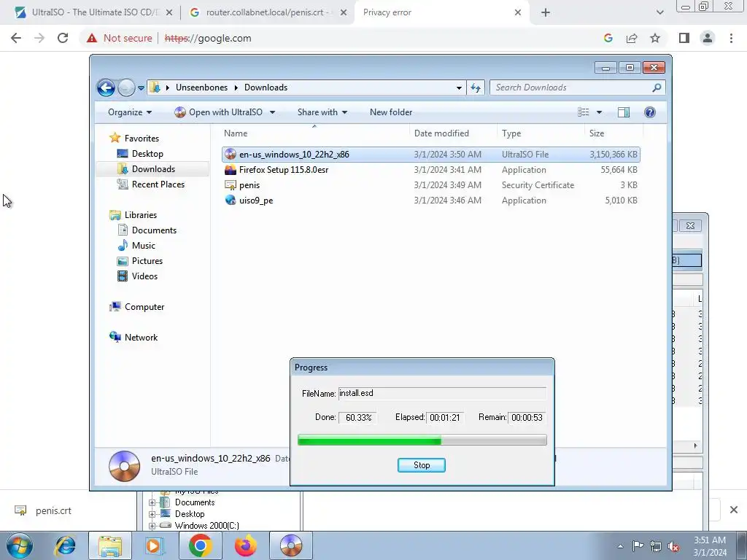The width and height of the screenshot is (747, 560).
Task: Sort by the Date modified column
Action: click(x=453, y=133)
